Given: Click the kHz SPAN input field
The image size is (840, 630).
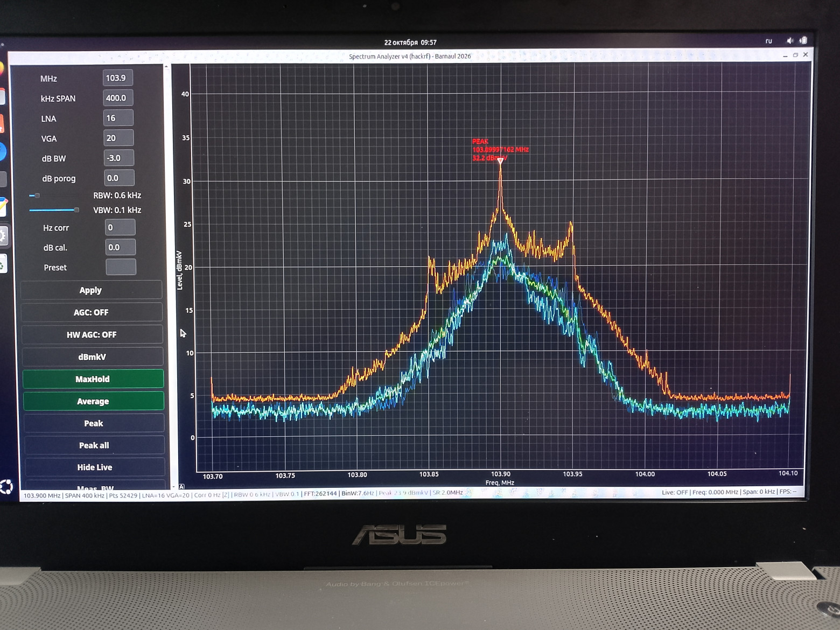Looking at the screenshot, I should coord(117,98).
